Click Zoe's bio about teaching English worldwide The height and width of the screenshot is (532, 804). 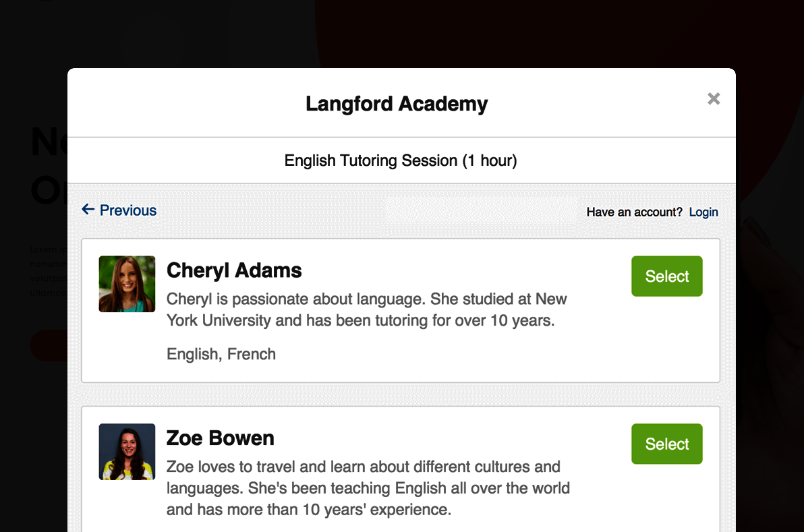tap(368, 488)
